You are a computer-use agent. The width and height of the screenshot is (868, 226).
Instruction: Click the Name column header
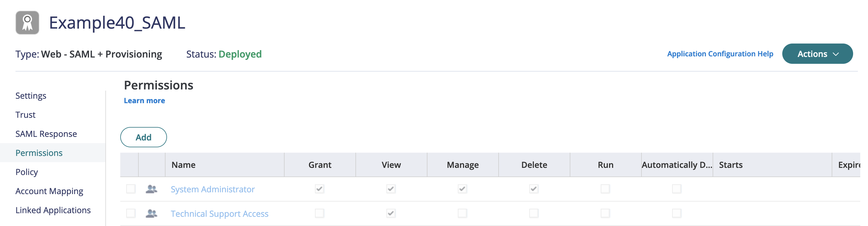(184, 165)
